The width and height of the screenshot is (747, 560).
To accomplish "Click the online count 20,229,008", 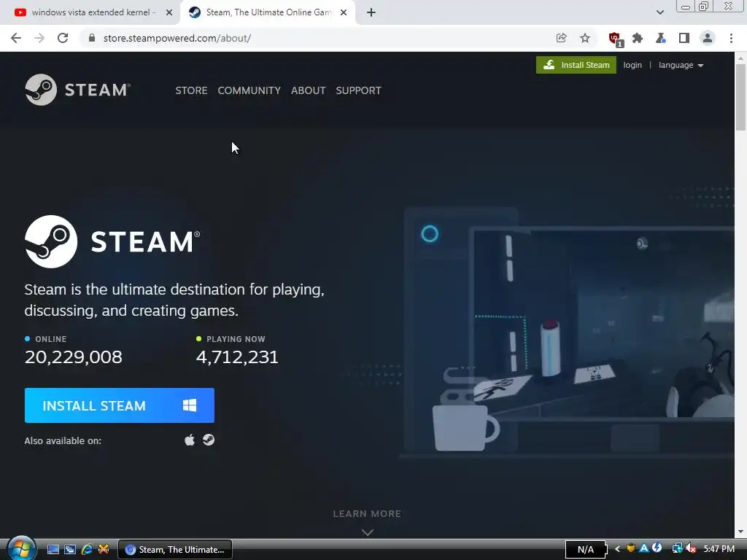I will [74, 357].
